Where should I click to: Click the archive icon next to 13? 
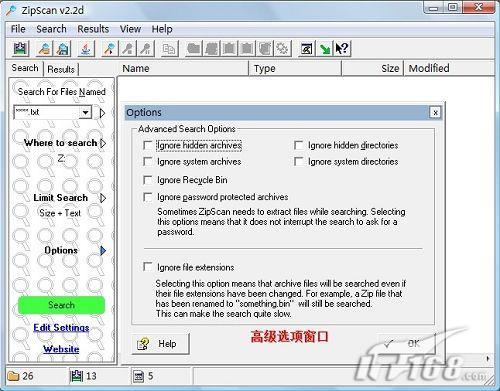point(76,376)
